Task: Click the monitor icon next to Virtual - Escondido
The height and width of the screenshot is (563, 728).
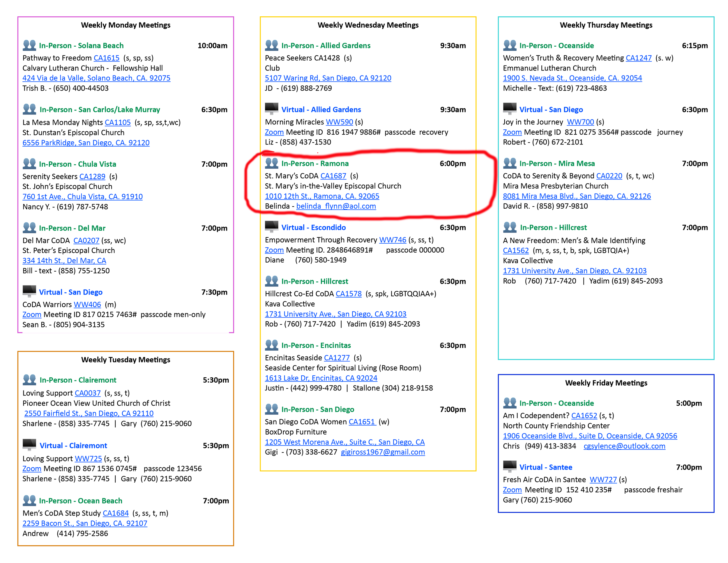Action: tap(271, 226)
